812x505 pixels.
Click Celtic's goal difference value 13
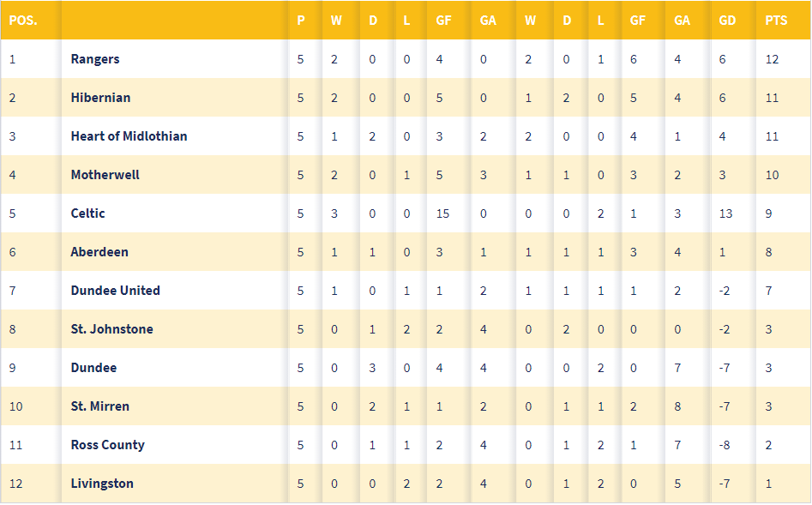coord(725,213)
